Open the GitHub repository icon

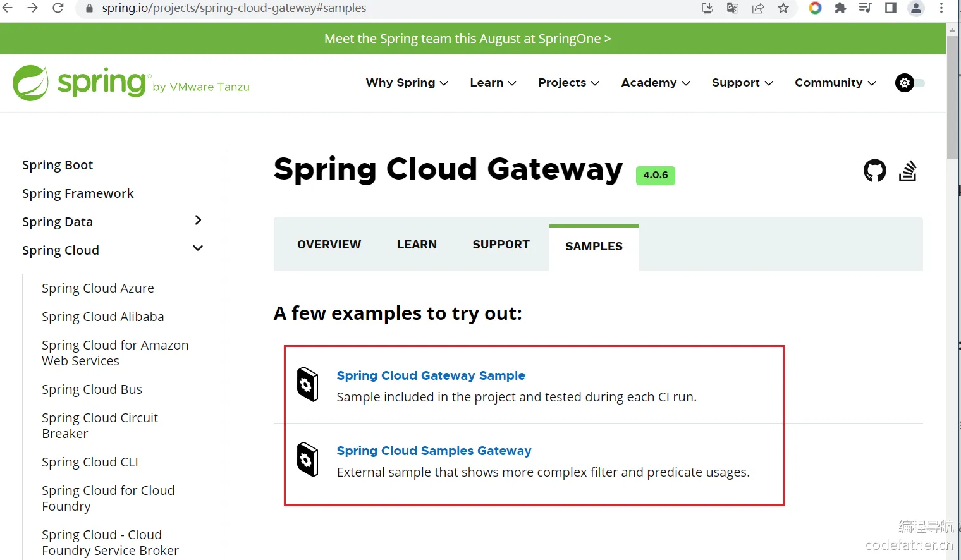[875, 171]
